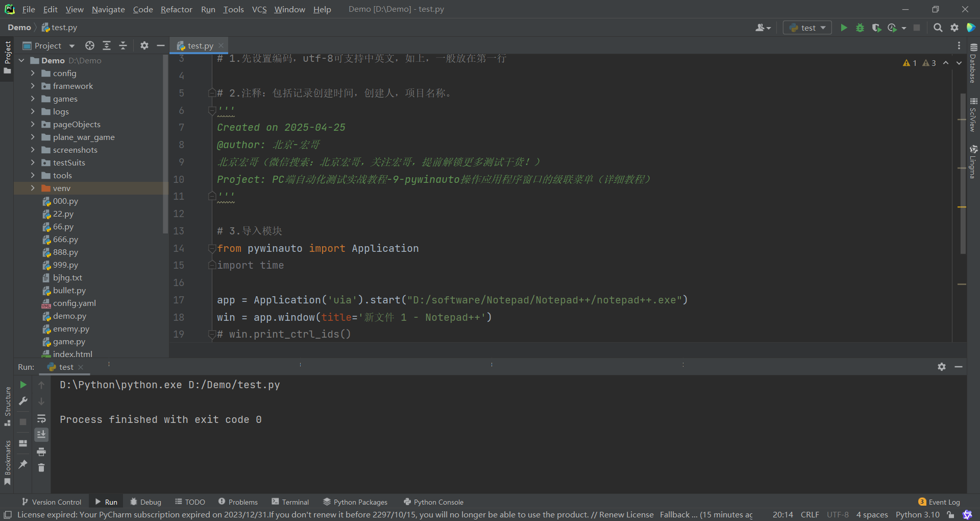The image size is (980, 521).
Task: Toggle read-only lock icon in status bar
Action: [950, 515]
